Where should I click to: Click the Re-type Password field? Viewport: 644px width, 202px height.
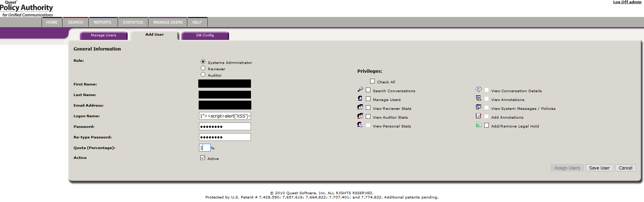click(225, 137)
